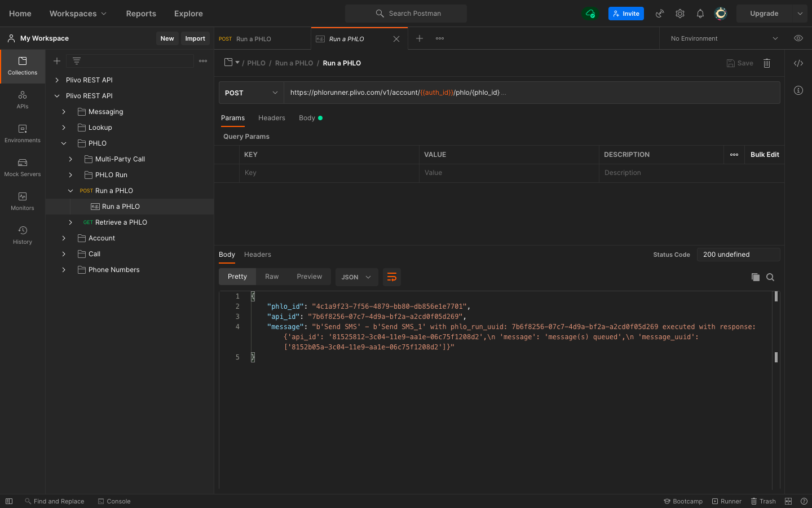Open the two-pane layout toggle icon
Screen dimensions: 812x508
click(788, 501)
